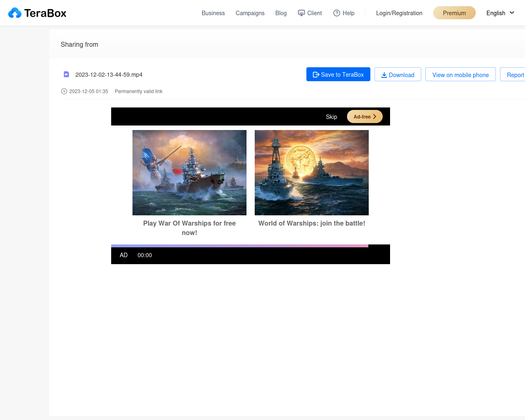Click the ad progress bar
Screen dimensions: 525x420
click(x=251, y=246)
